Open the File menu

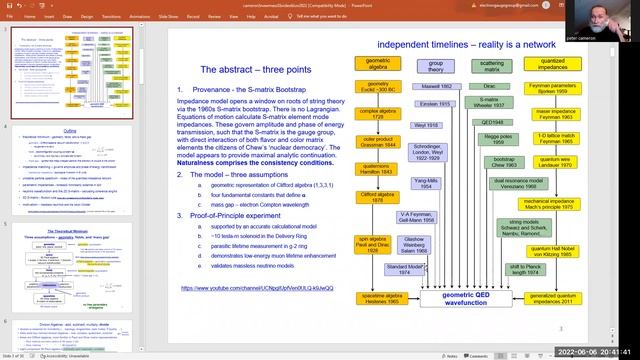pos(9,17)
